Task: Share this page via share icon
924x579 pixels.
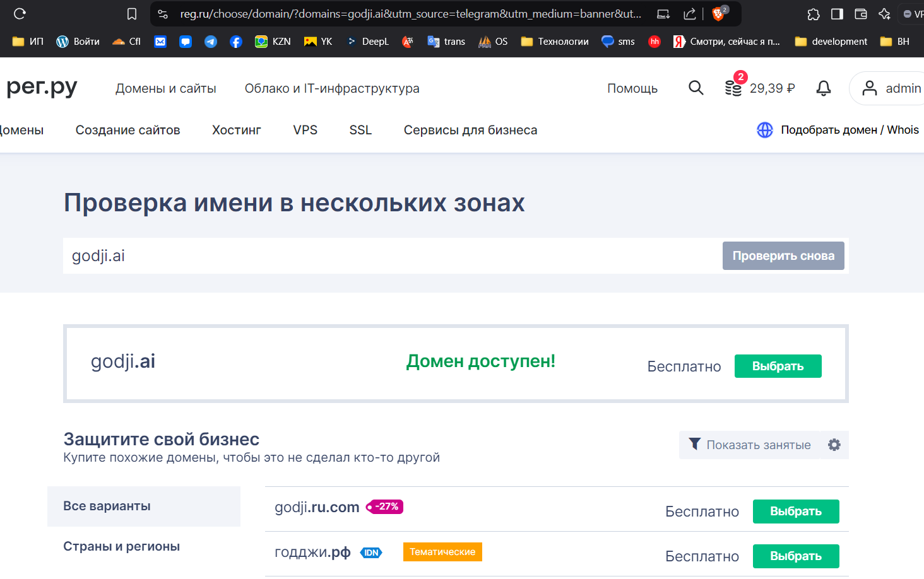Action: pos(690,14)
